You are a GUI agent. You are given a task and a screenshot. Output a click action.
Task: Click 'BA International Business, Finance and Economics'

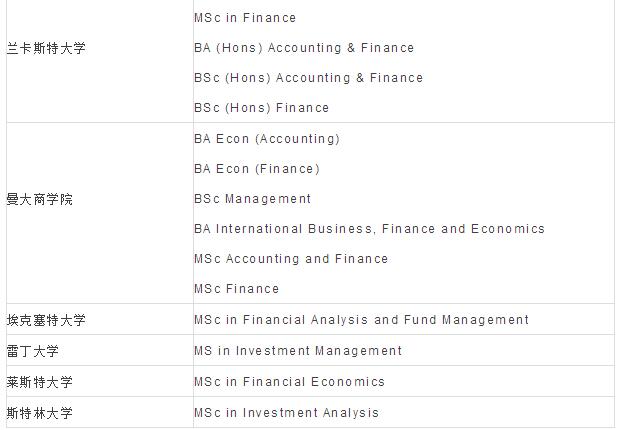coord(369,229)
